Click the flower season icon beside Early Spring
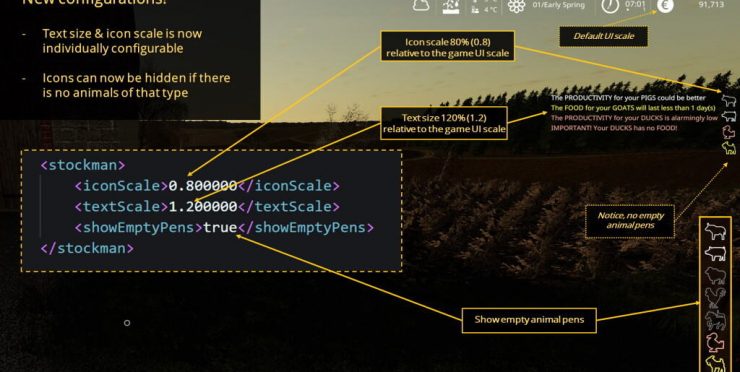 click(516, 6)
